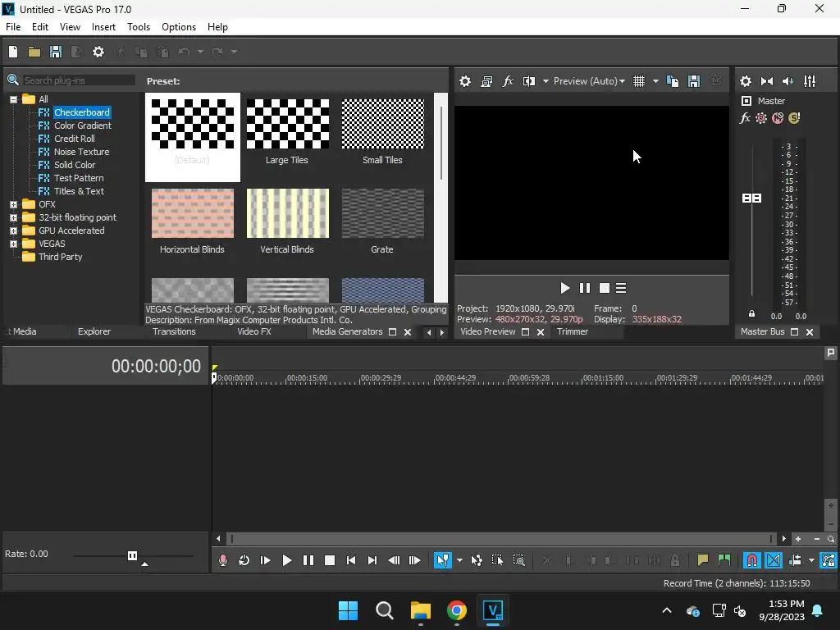Insert a region with the green flags icon
This screenshot has width=840, height=630.
coord(724,560)
